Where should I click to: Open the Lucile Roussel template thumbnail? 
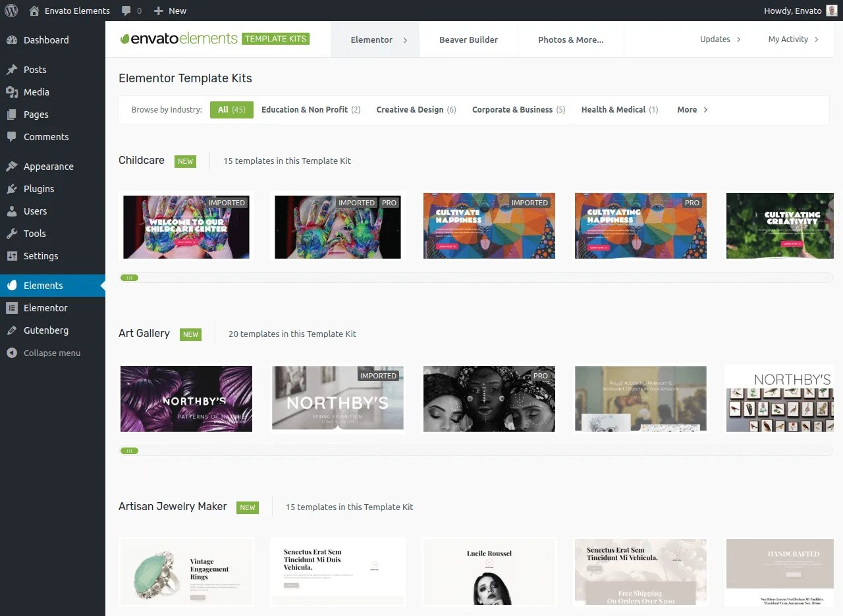(489, 572)
